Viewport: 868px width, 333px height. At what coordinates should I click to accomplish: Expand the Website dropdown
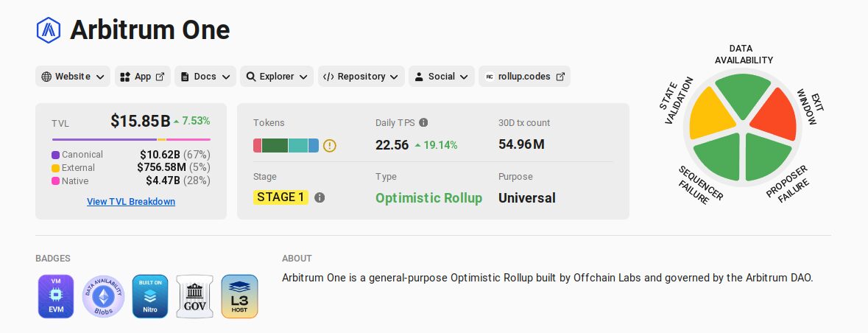pos(73,77)
